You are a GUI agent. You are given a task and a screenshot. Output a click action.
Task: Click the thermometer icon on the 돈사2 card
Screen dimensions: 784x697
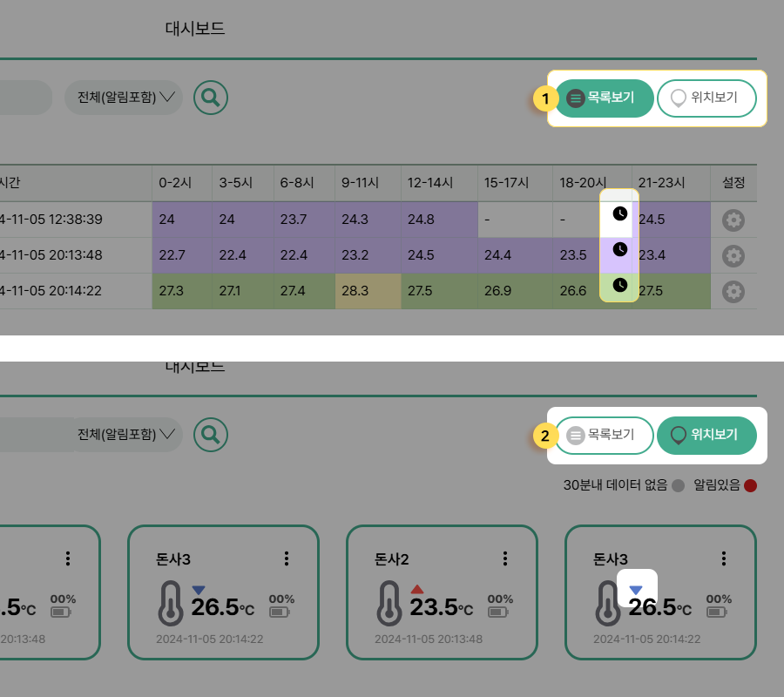click(391, 604)
